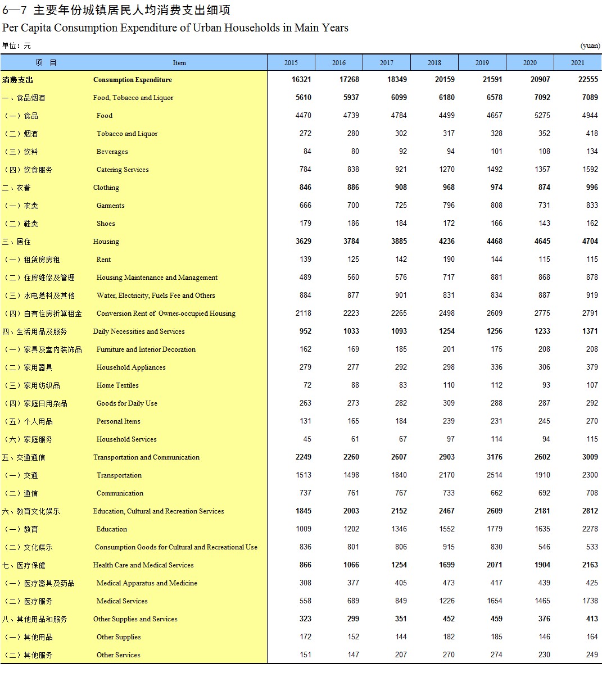
Task: Click 'Consumption Goods for Cultural and Recreational Use'
Action: [x=176, y=547]
